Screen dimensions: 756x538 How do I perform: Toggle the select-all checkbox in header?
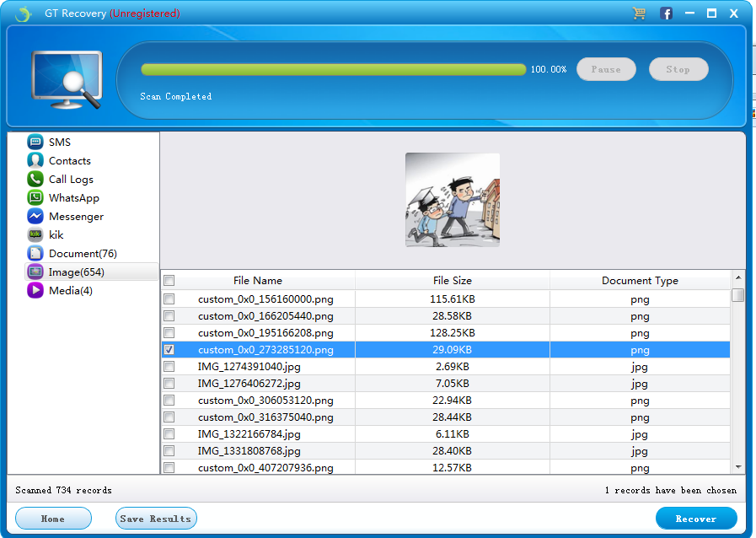tap(169, 280)
